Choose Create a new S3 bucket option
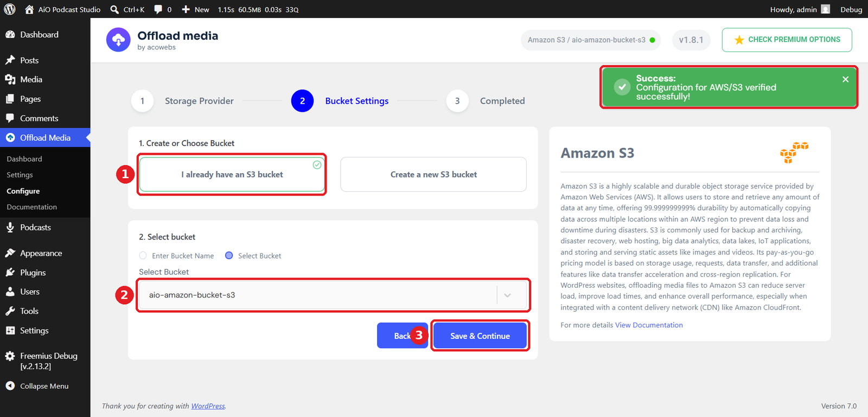The width and height of the screenshot is (868, 417). [x=433, y=174]
